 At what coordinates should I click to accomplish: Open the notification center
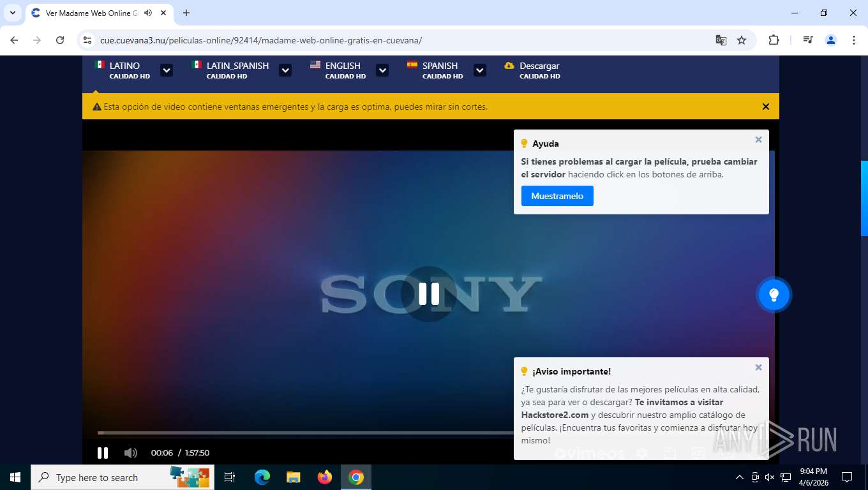[x=847, y=477]
